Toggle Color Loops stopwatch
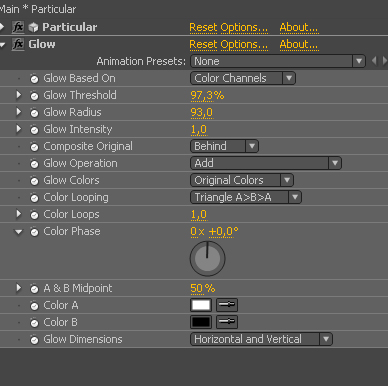Screen dimensions: 388x386 pos(34,215)
